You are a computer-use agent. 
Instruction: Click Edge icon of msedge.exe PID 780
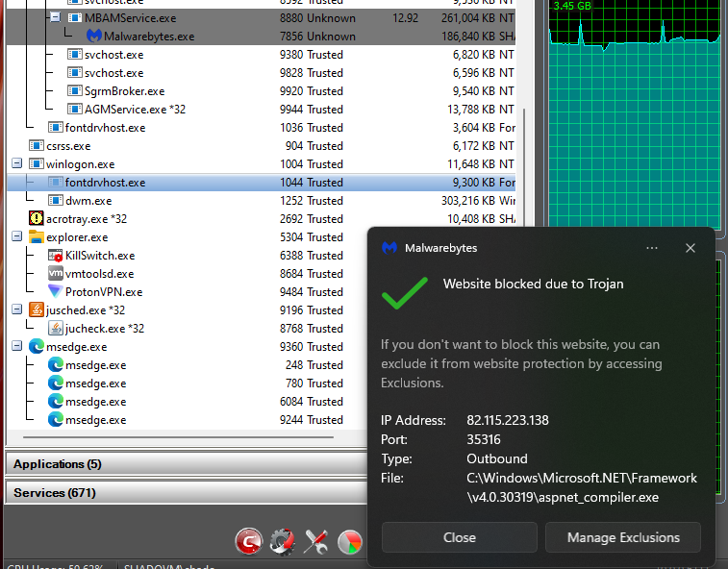(x=55, y=383)
